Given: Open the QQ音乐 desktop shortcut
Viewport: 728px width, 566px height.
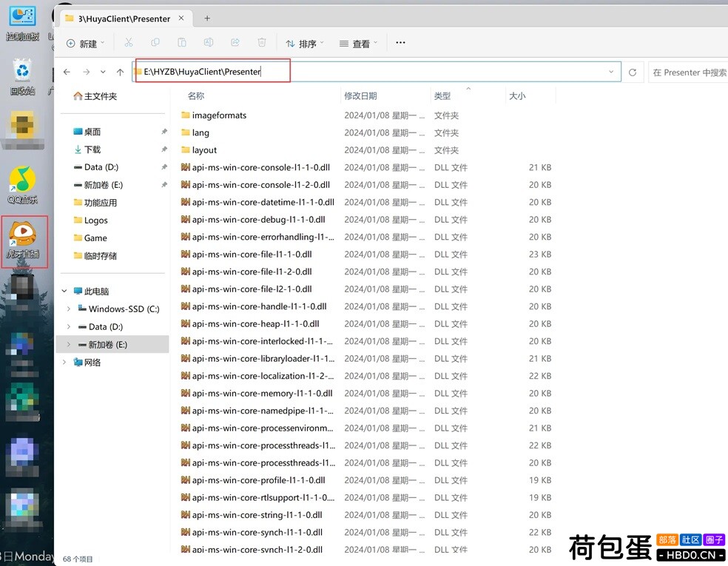Looking at the screenshot, I should coord(21,185).
